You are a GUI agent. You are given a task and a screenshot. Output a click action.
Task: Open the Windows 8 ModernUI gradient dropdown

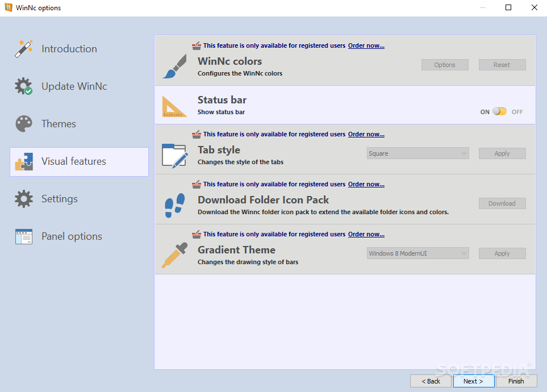(417, 253)
